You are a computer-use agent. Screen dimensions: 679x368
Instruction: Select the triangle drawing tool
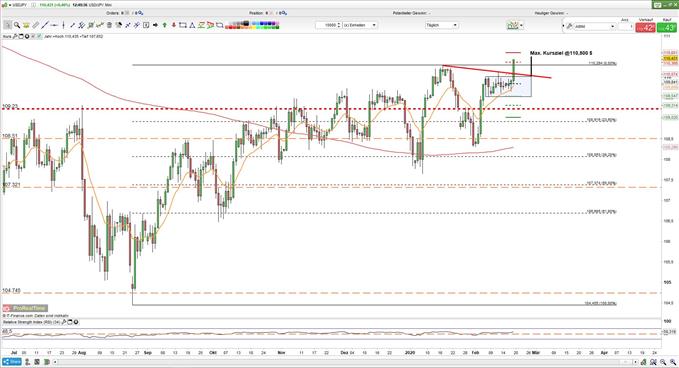click(x=192, y=25)
